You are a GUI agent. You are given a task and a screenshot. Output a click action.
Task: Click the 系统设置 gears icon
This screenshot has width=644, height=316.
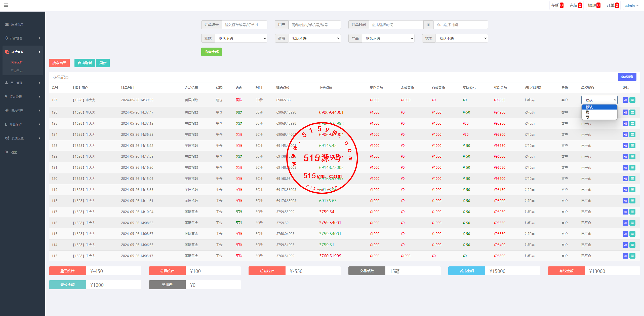[7, 138]
